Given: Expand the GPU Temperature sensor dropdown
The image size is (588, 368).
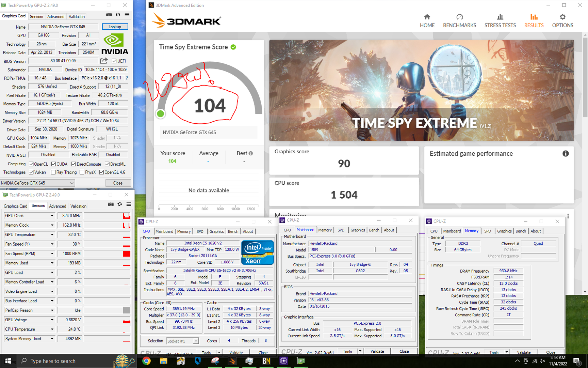Looking at the screenshot, I should (x=52, y=235).
